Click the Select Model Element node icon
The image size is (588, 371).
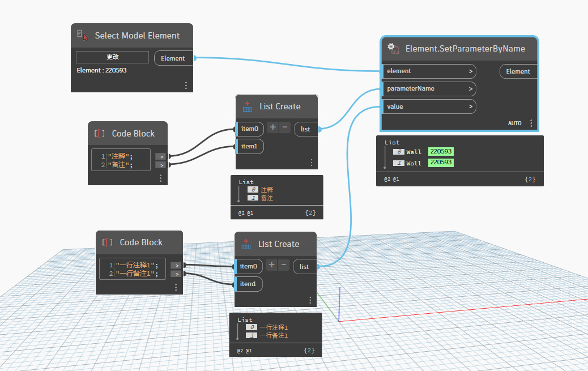tap(83, 35)
